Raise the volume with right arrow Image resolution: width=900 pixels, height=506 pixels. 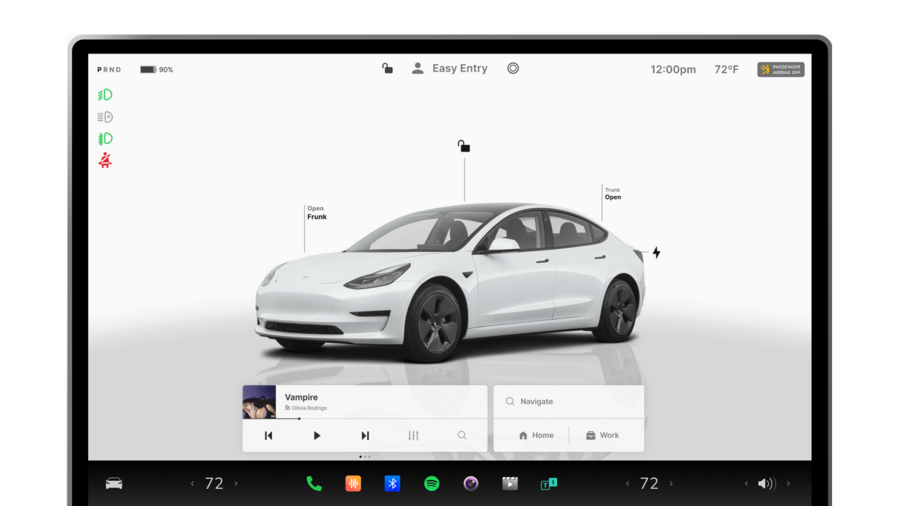[x=789, y=484]
